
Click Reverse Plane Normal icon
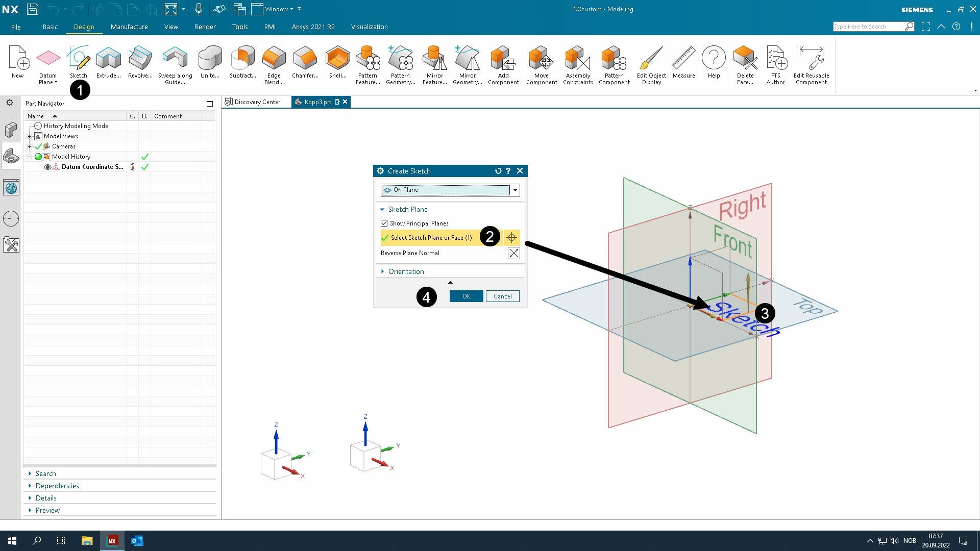(x=513, y=253)
